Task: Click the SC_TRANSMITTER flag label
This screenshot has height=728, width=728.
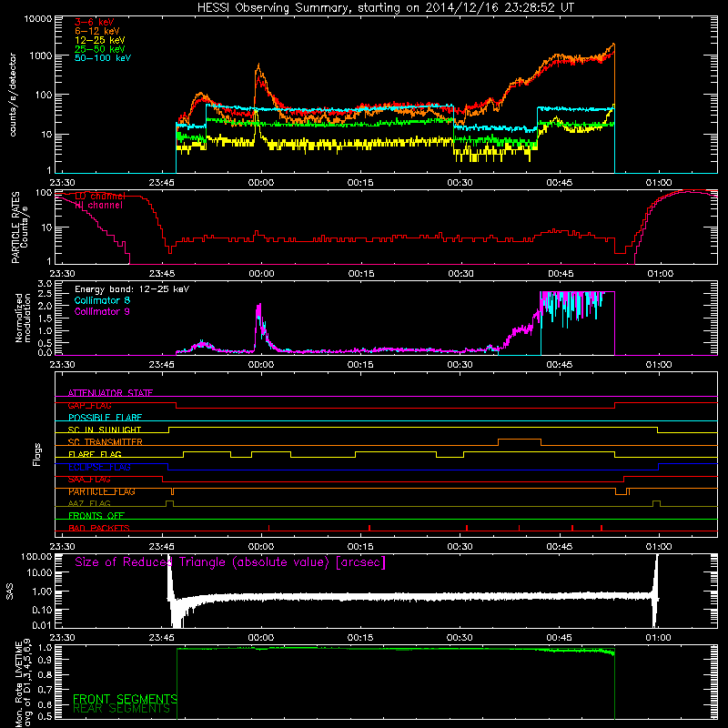Action: coord(106,442)
